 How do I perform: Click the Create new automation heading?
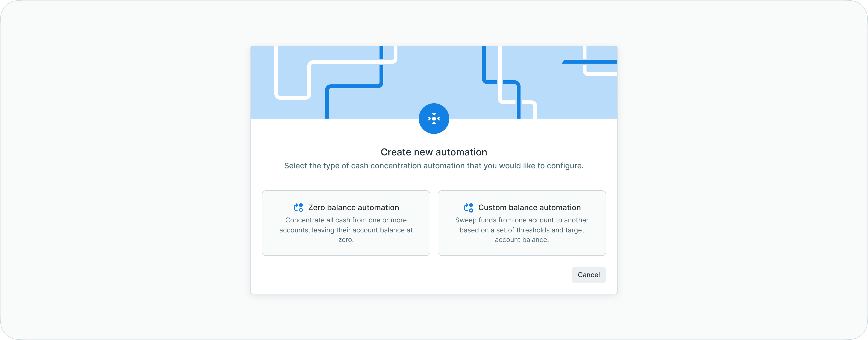point(434,152)
